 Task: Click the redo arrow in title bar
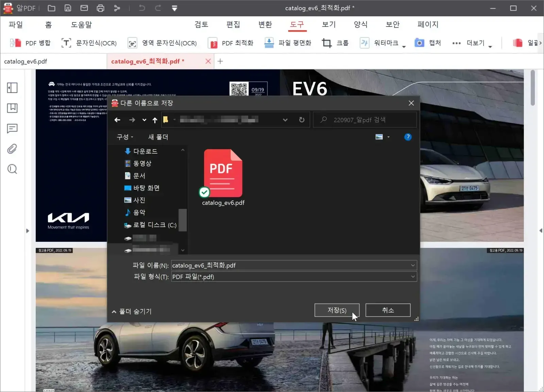click(x=158, y=8)
